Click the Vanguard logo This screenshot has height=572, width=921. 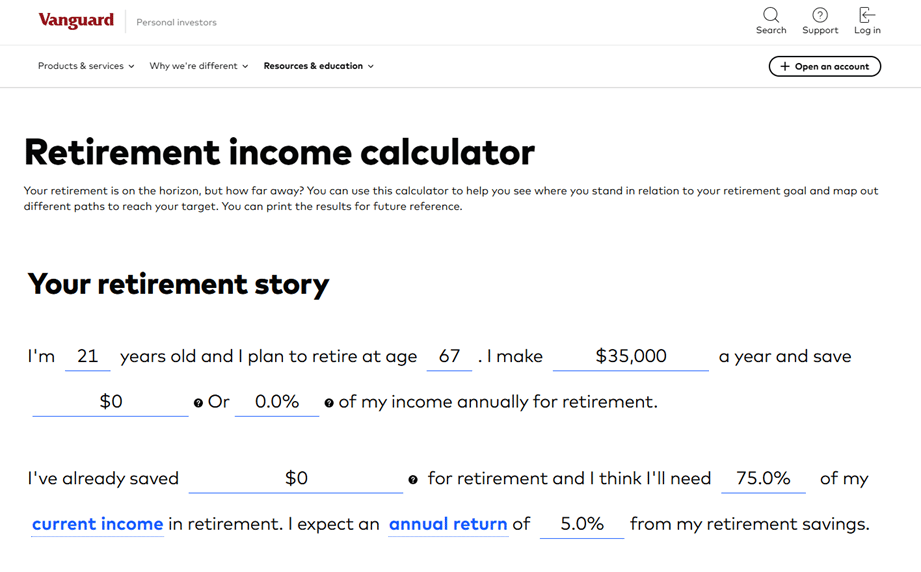pyautogui.click(x=76, y=20)
